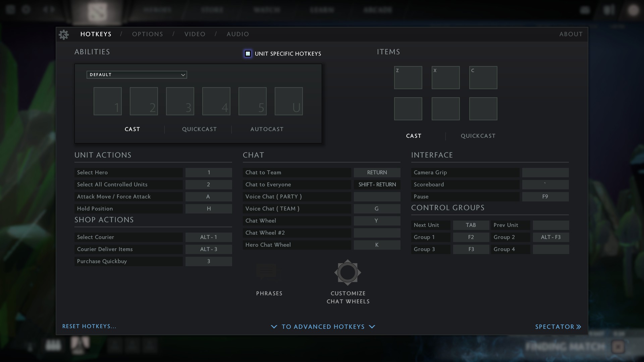The image size is (644, 362).
Task: Expand To Advanced Hotkeys section
Action: point(323,327)
